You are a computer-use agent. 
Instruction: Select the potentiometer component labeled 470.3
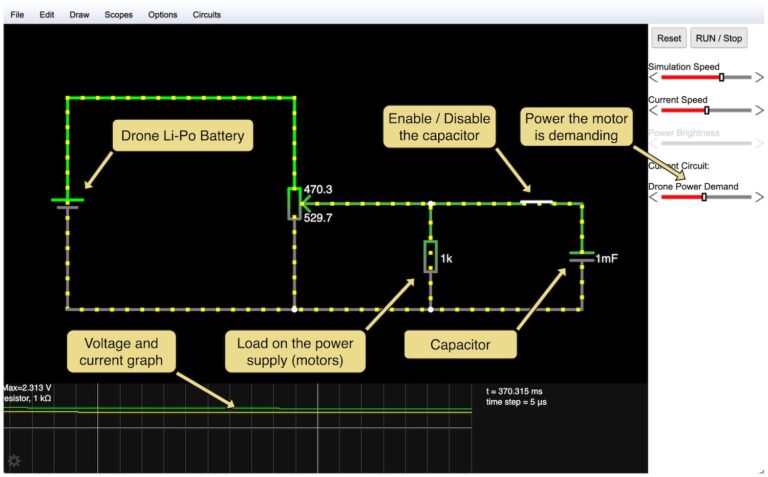[293, 202]
